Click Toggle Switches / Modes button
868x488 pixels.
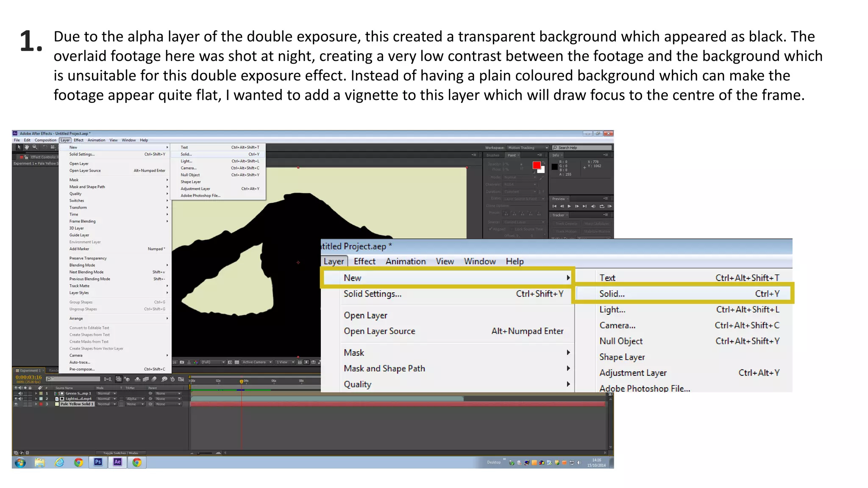pyautogui.click(x=120, y=453)
